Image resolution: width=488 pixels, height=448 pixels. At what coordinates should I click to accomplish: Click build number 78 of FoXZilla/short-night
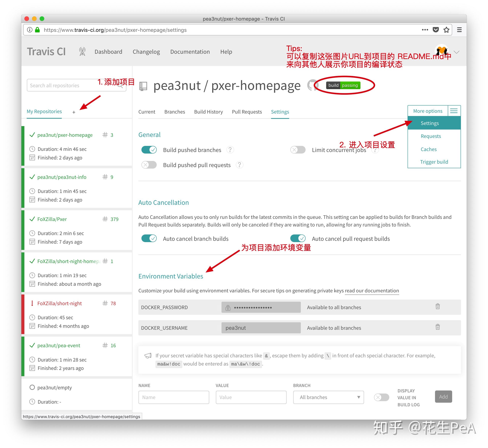pos(109,303)
